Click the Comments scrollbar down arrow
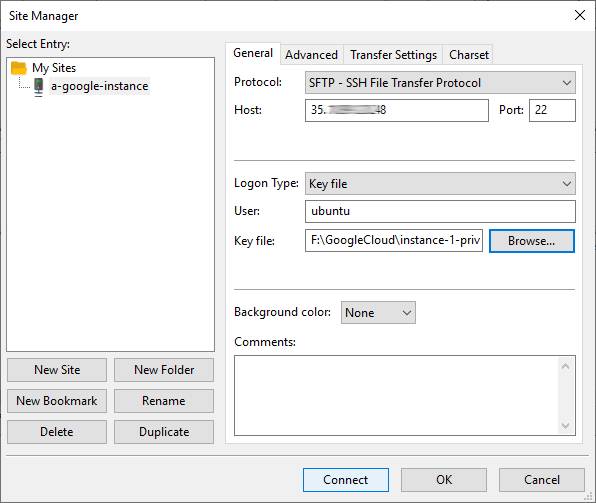Viewport: 596px width, 503px height. [x=566, y=425]
